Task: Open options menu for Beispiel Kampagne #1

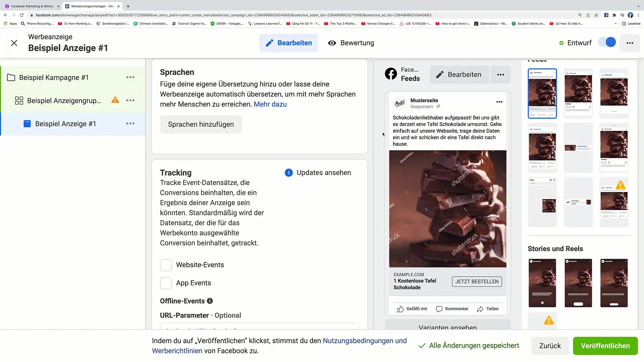Action: 130,77
